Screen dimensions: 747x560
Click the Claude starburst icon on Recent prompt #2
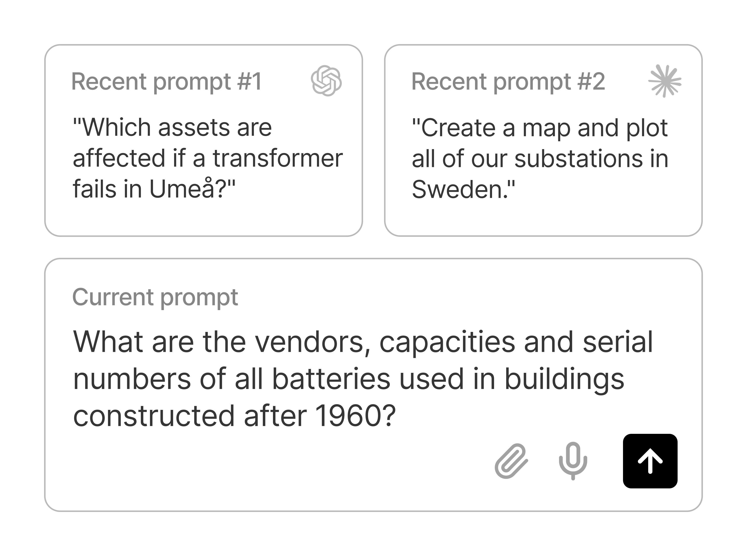tap(664, 81)
